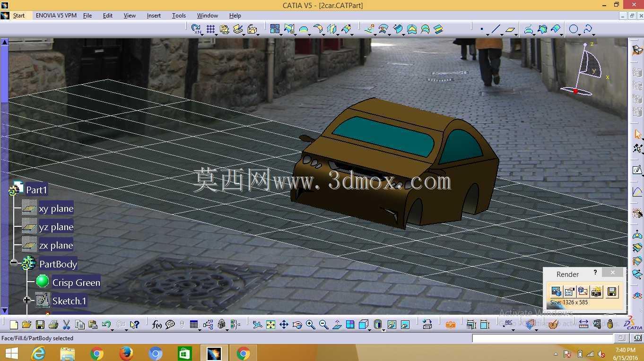This screenshot has width=644, height=361.
Task: Open the File menu
Action: [87, 16]
